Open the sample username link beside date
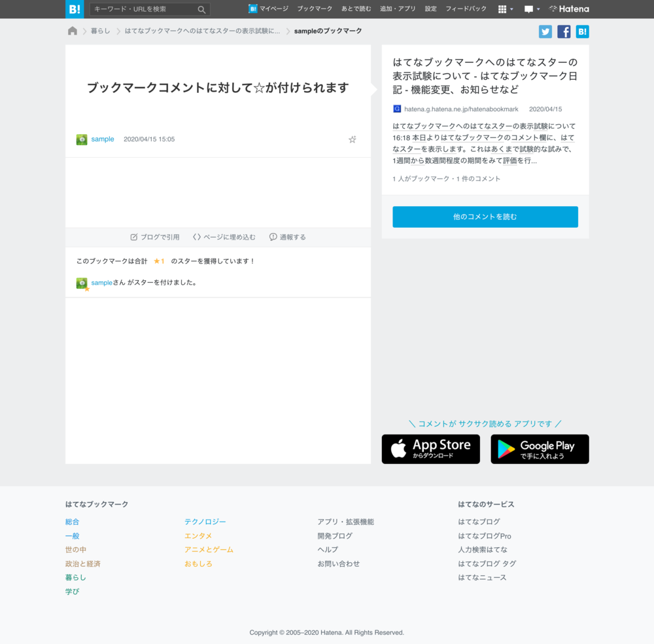654x644 pixels. (103, 139)
